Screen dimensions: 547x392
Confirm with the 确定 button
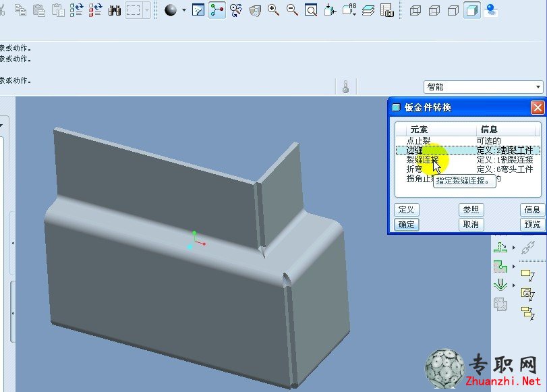[x=407, y=224]
